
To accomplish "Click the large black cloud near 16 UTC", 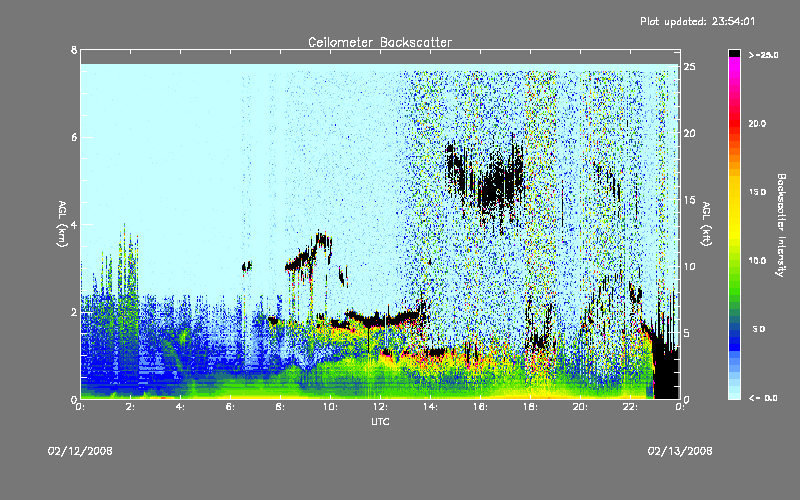I will click(492, 186).
